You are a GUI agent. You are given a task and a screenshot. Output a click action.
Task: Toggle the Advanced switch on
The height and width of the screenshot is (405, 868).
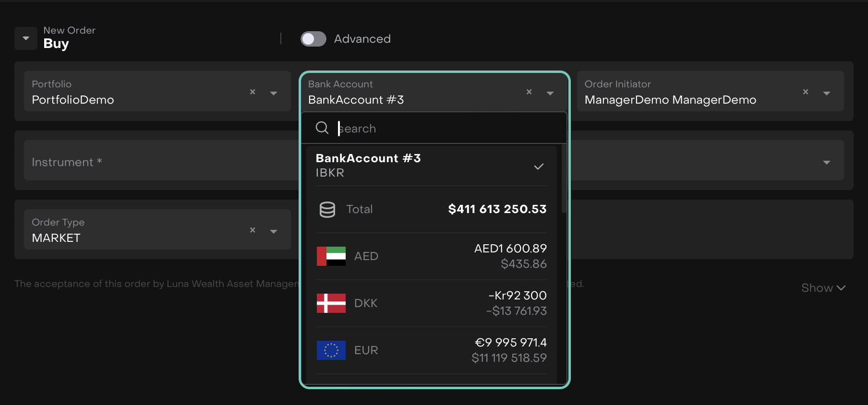(313, 39)
